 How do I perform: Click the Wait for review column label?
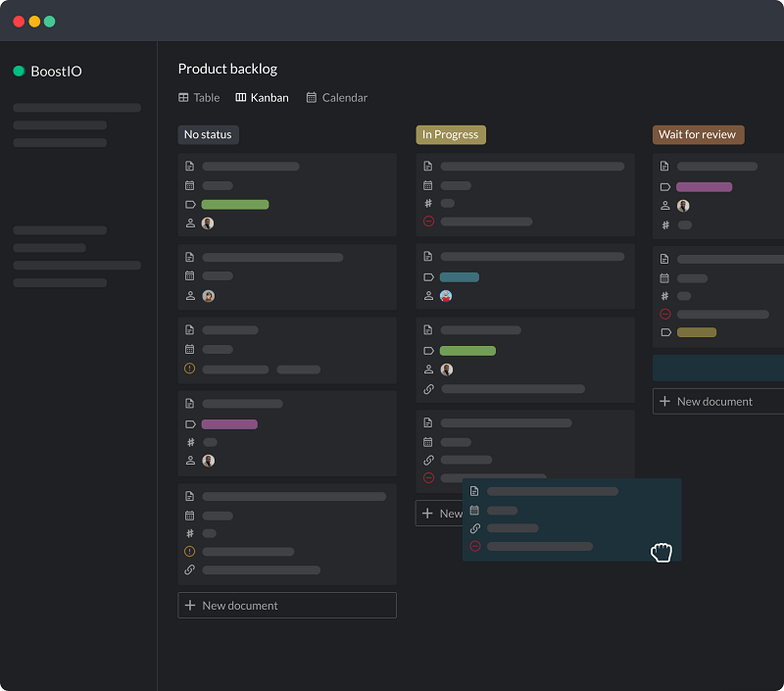click(698, 135)
